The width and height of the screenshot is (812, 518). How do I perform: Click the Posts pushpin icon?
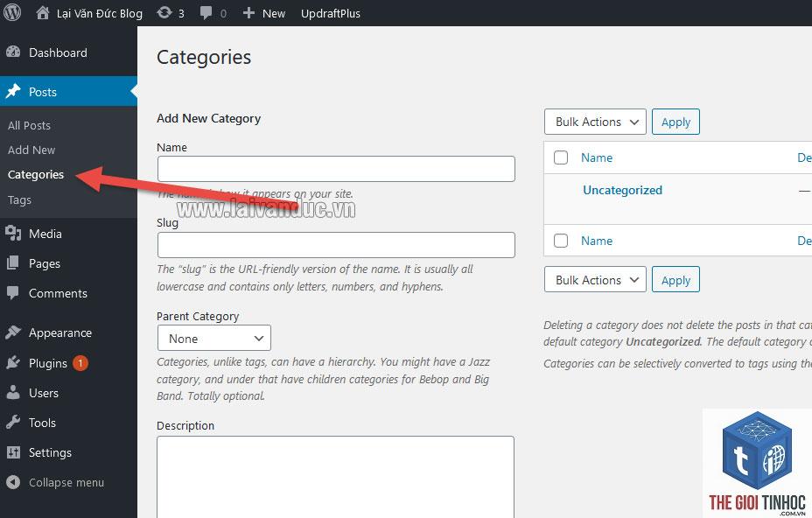coord(13,92)
